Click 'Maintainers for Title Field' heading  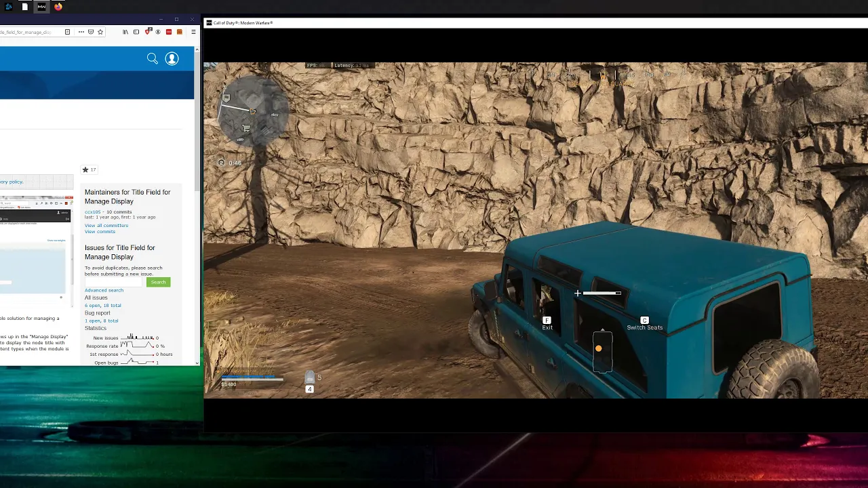(127, 197)
